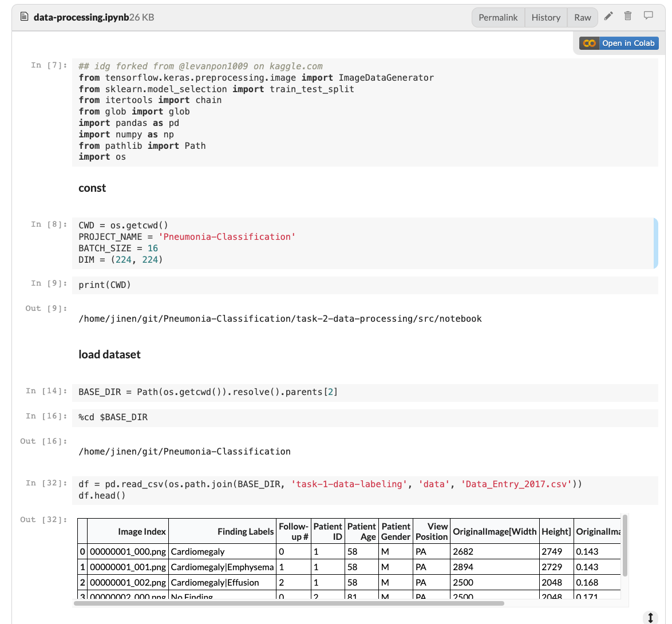The image size is (672, 624).
Task: Click the data-processing.ipynb file name
Action: coord(81,17)
